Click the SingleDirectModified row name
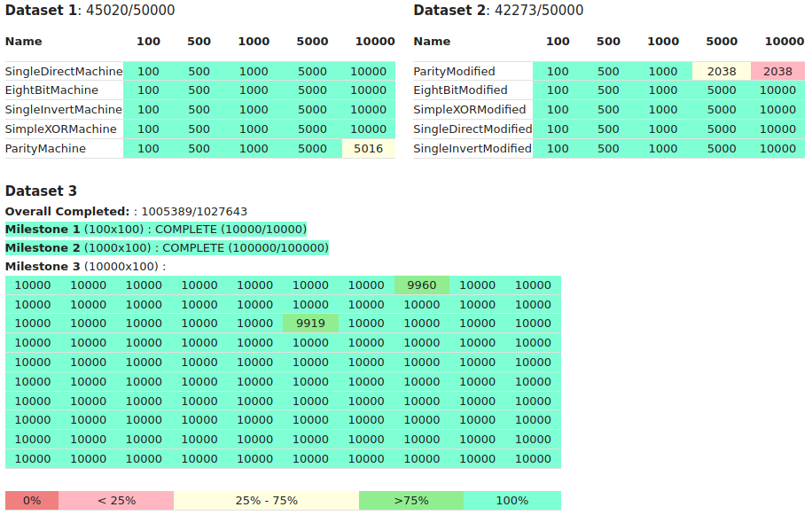The height and width of the screenshot is (515, 812). [472, 129]
